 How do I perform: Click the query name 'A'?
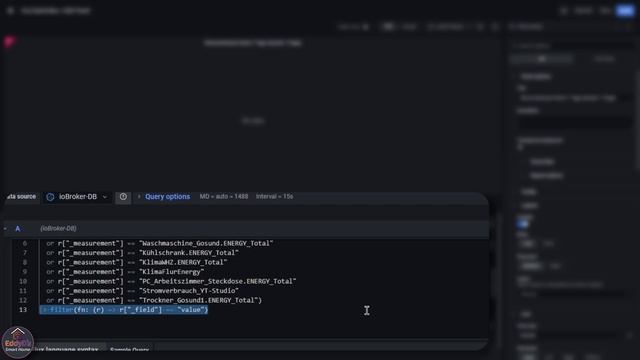pyautogui.click(x=18, y=229)
